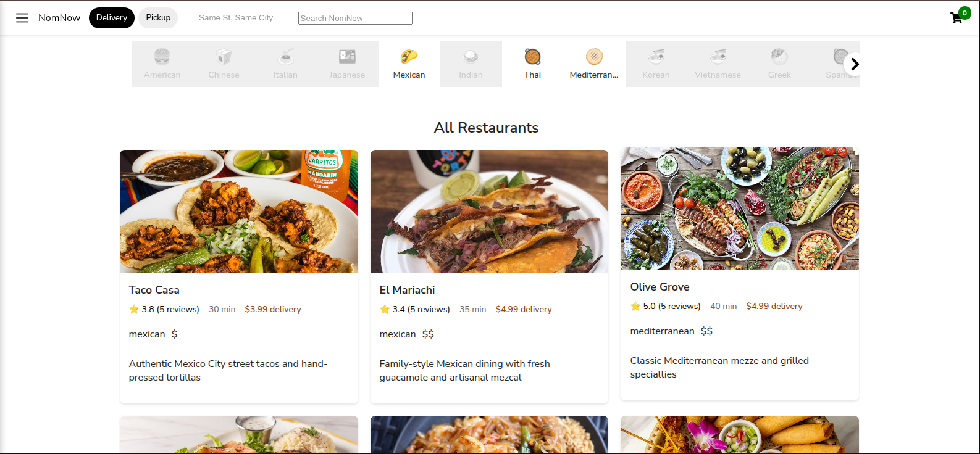Open Olive Grove restaurant food photo
980x454 pixels.
[740, 208]
